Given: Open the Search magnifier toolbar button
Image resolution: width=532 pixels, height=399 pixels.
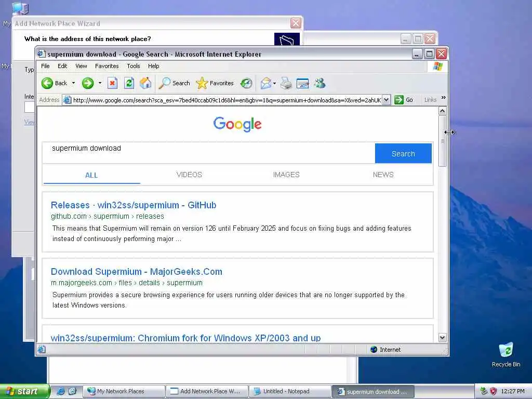Looking at the screenshot, I should (175, 83).
